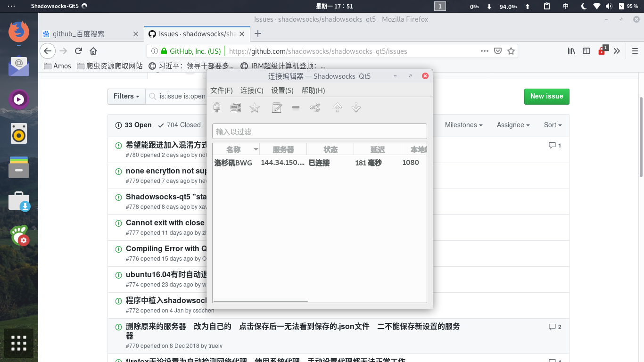Open the 爬虫资源爬取网站 bookmarks folder

point(110,66)
